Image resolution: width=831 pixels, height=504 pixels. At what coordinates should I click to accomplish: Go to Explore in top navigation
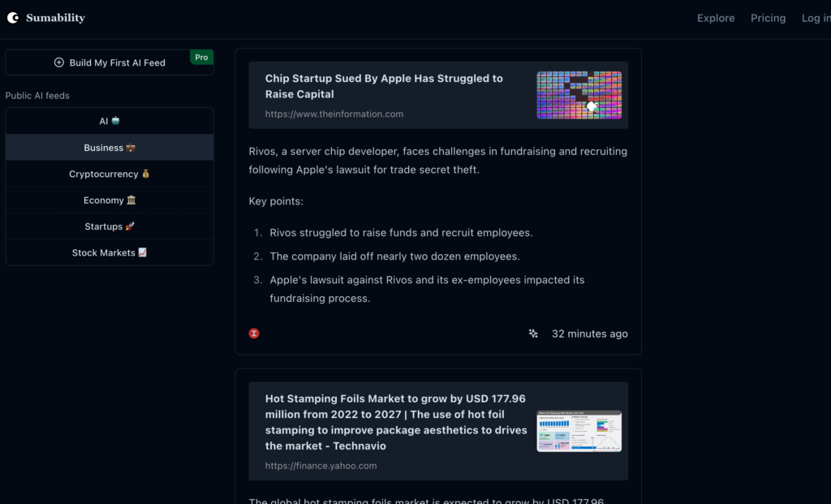(716, 18)
